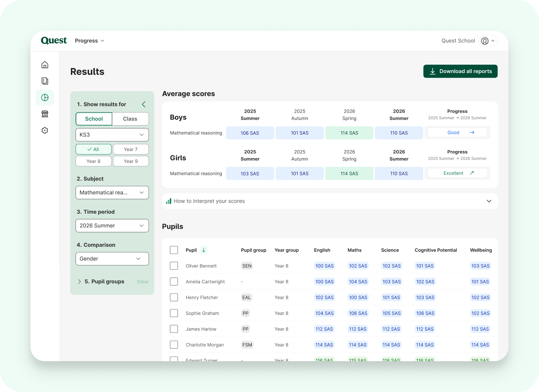Toggle the All year filter chip

click(x=94, y=149)
